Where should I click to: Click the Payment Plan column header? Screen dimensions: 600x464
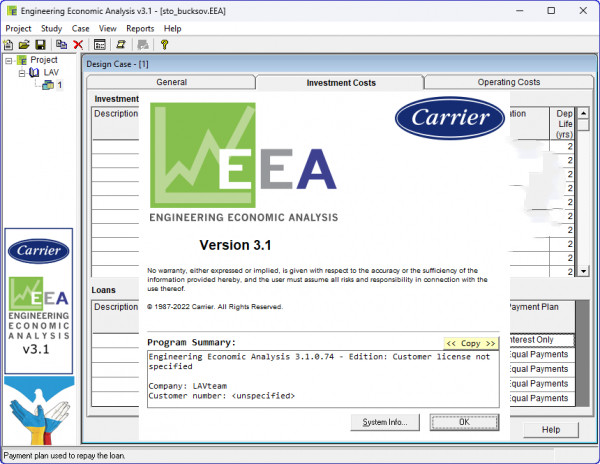541,317
